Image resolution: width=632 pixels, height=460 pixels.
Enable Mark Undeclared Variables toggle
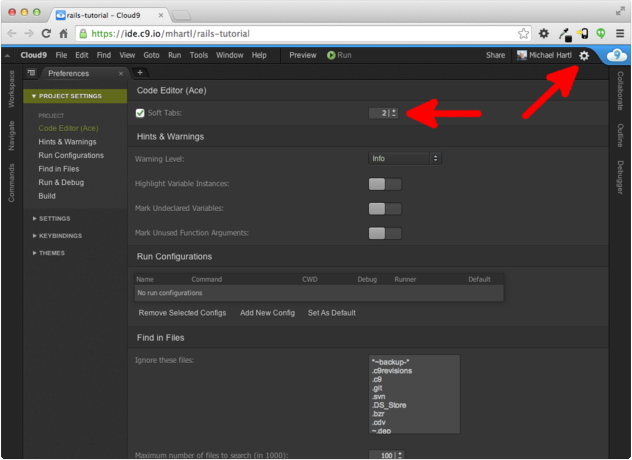(x=384, y=208)
